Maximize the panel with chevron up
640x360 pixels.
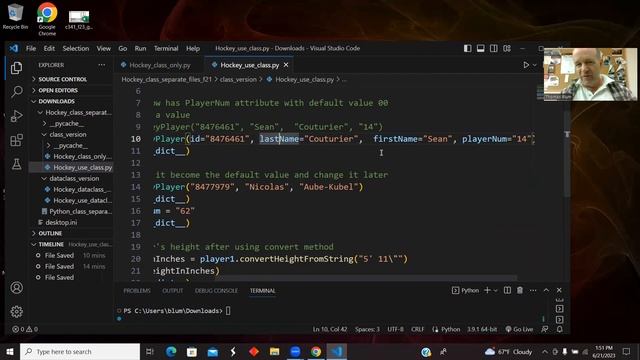click(546, 290)
